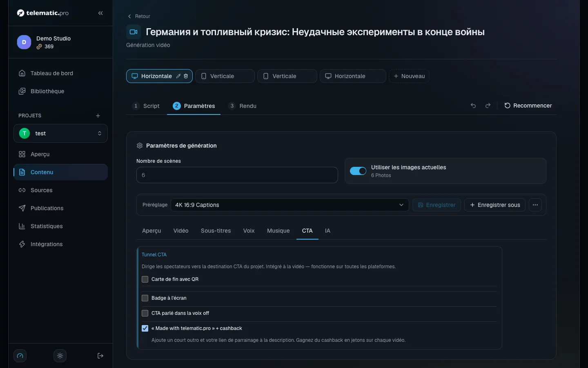Disable the Utiliser les images actuelles switch
The width and height of the screenshot is (588, 368).
pos(358,171)
